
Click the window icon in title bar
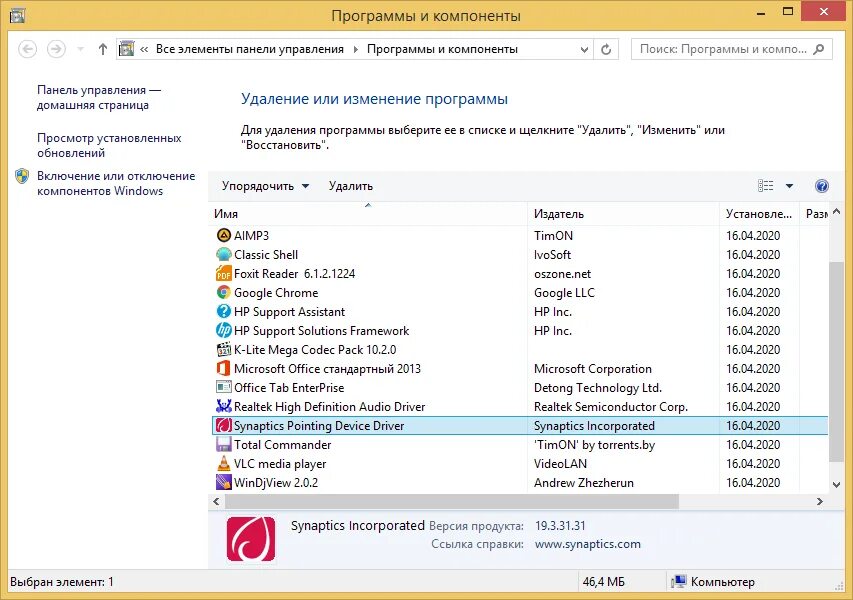(x=17, y=16)
